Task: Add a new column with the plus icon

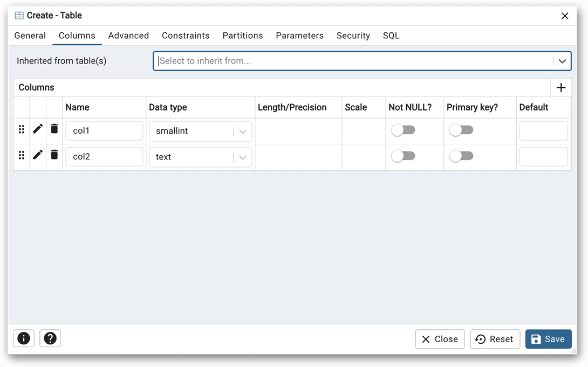Action: click(561, 87)
